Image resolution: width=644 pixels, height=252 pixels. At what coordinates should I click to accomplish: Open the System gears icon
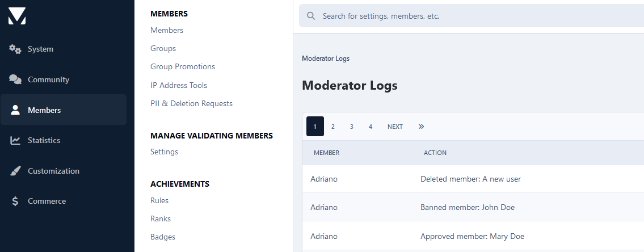pyautogui.click(x=15, y=49)
